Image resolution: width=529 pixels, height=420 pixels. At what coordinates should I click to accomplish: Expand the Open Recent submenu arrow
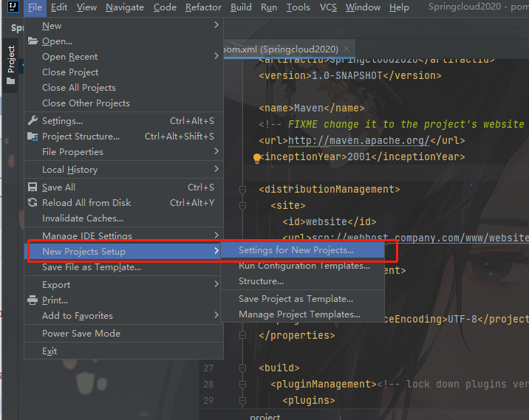(x=216, y=56)
